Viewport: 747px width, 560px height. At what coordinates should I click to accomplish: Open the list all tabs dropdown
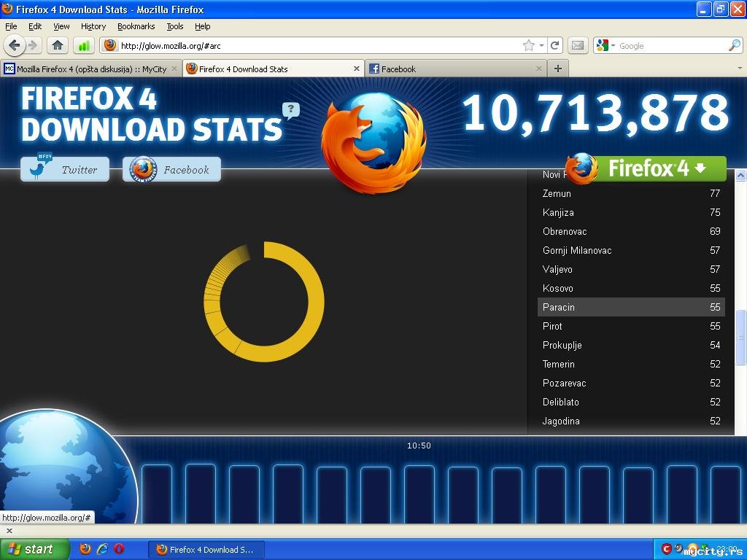coord(740,68)
